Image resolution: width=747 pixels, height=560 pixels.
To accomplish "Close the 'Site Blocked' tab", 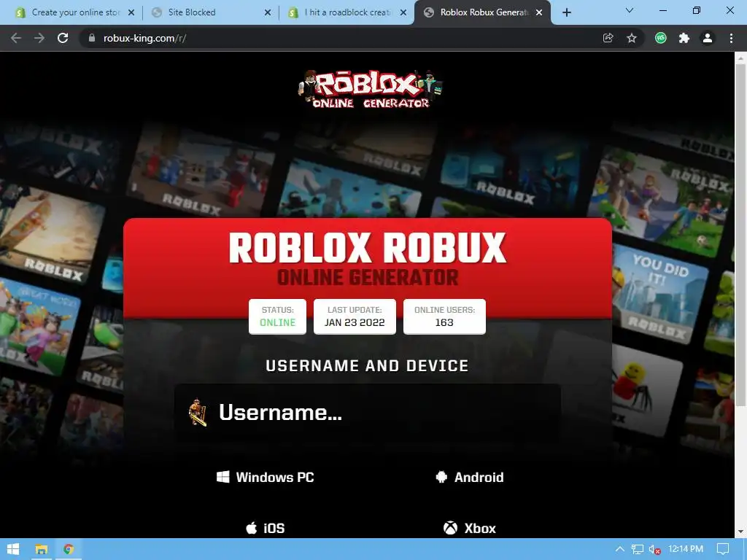I will click(268, 12).
